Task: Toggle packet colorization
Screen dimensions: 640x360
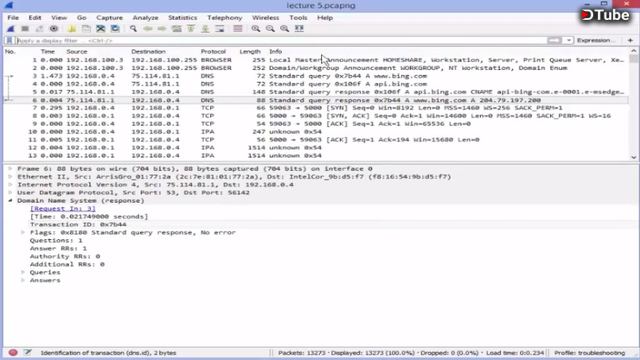Action: pyautogui.click(x=238, y=29)
